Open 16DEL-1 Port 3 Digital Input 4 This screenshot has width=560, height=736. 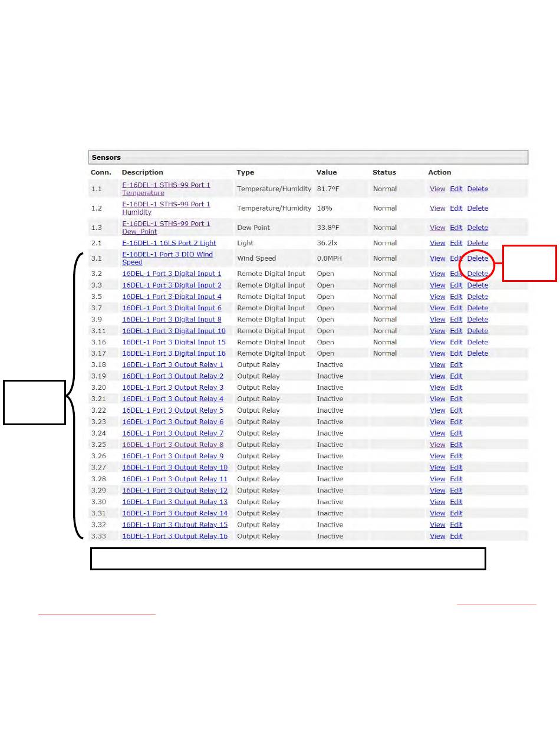[172, 297]
